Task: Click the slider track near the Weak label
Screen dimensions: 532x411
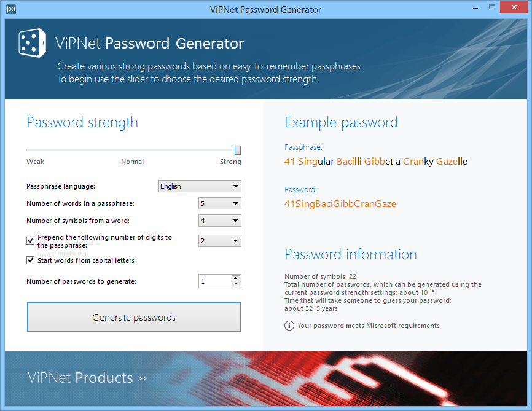Action: [35, 149]
